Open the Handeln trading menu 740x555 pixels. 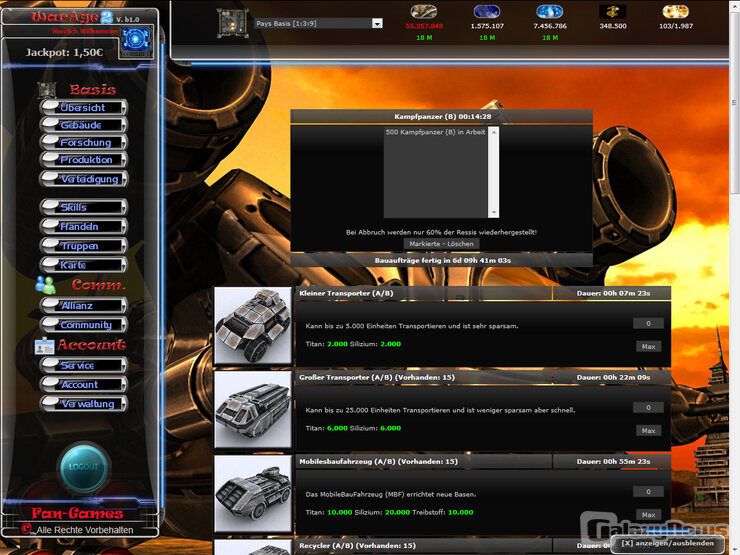pos(84,227)
